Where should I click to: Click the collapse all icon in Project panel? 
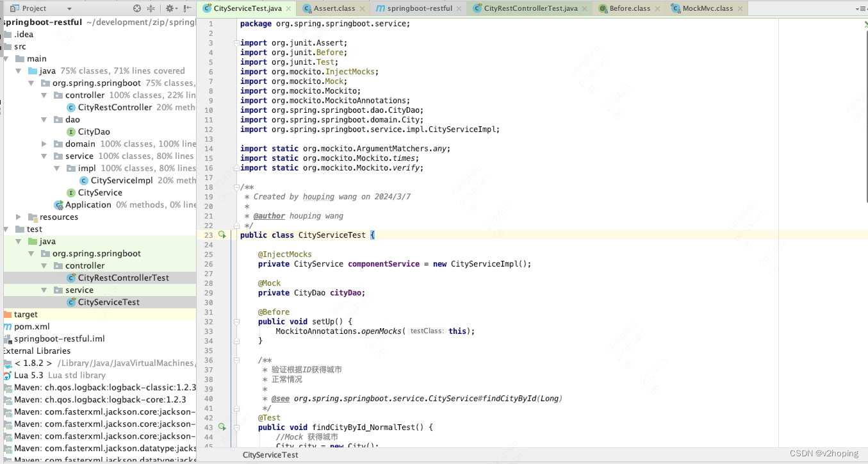point(151,8)
